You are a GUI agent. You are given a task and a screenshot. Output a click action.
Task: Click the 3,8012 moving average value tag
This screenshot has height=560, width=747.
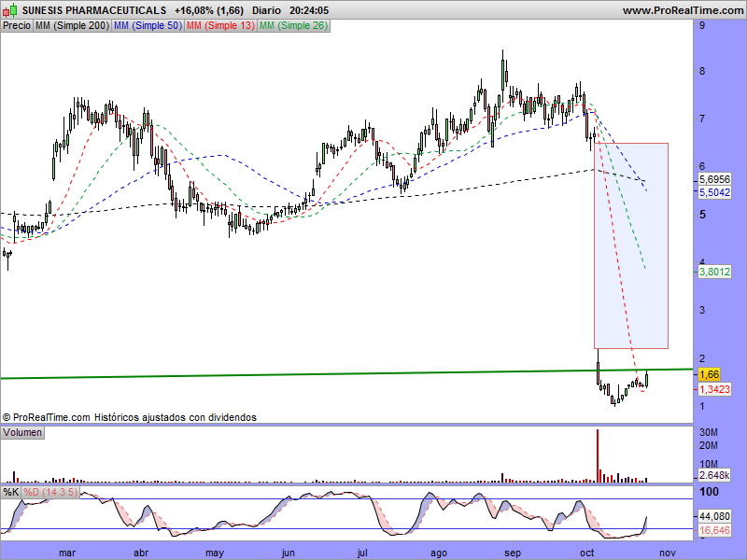tap(714, 272)
